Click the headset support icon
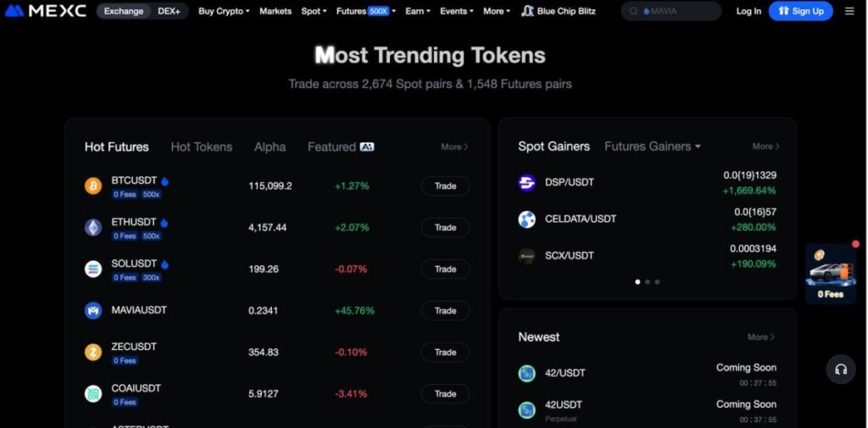Screen dimensions: 868x428 (x=841, y=370)
